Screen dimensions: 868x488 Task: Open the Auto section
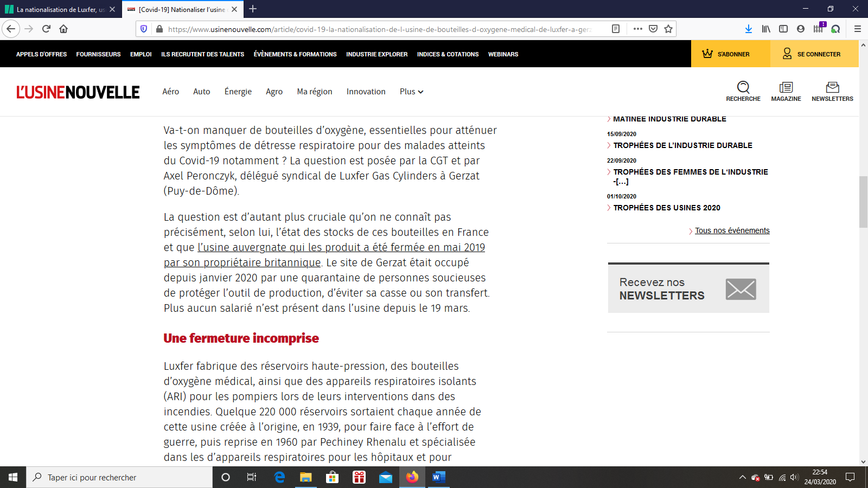[x=202, y=92]
